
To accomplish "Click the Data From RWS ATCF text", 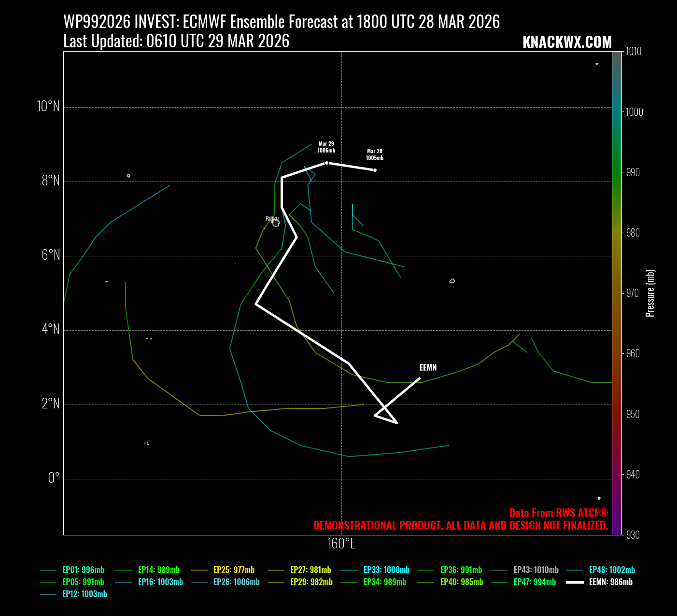I will pos(558,513).
